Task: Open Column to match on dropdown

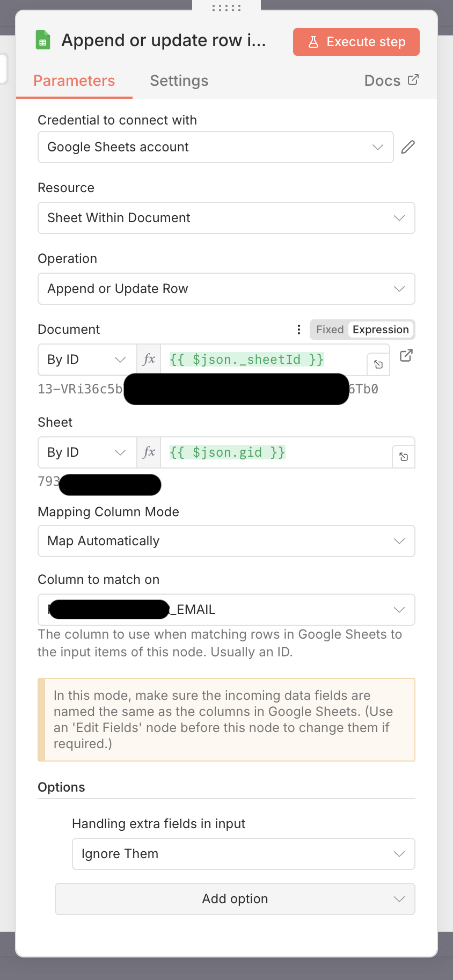Action: point(226,610)
